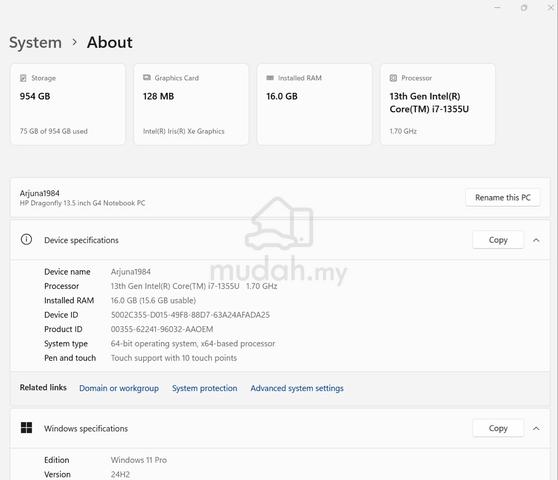Select the 16.0 GB Installed RAM card
Viewport: 558px width, 480px height.
tap(314, 104)
